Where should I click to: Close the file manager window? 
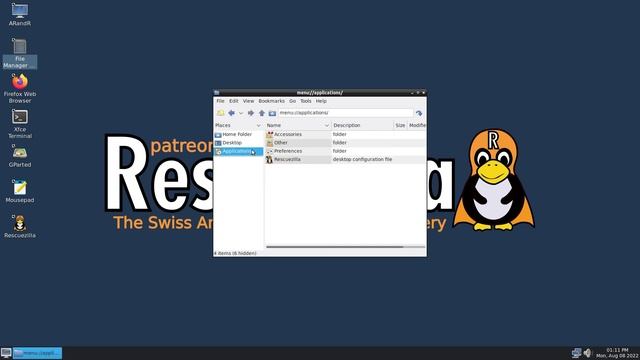click(424, 93)
